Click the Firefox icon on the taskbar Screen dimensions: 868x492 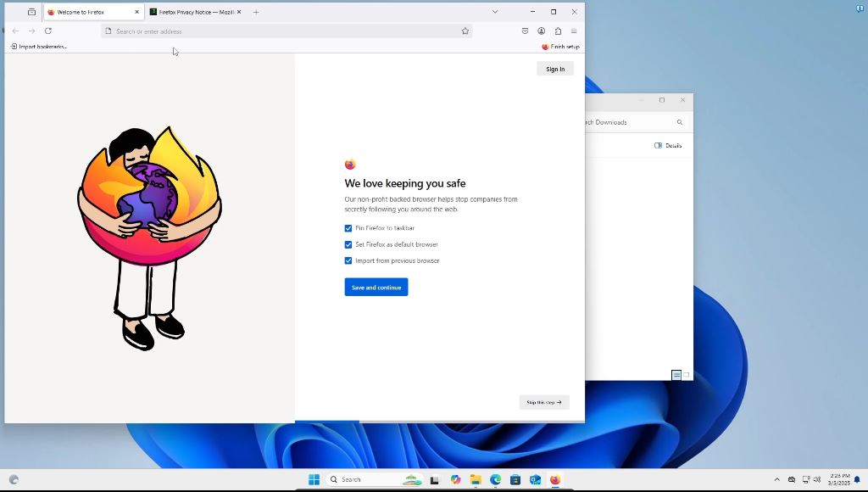coord(555,480)
